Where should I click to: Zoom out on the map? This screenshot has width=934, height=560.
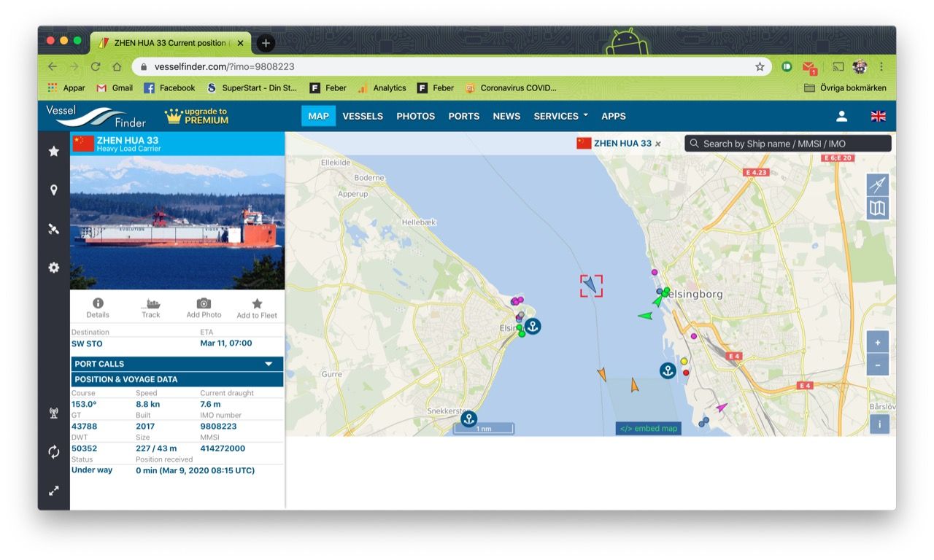coord(878,365)
